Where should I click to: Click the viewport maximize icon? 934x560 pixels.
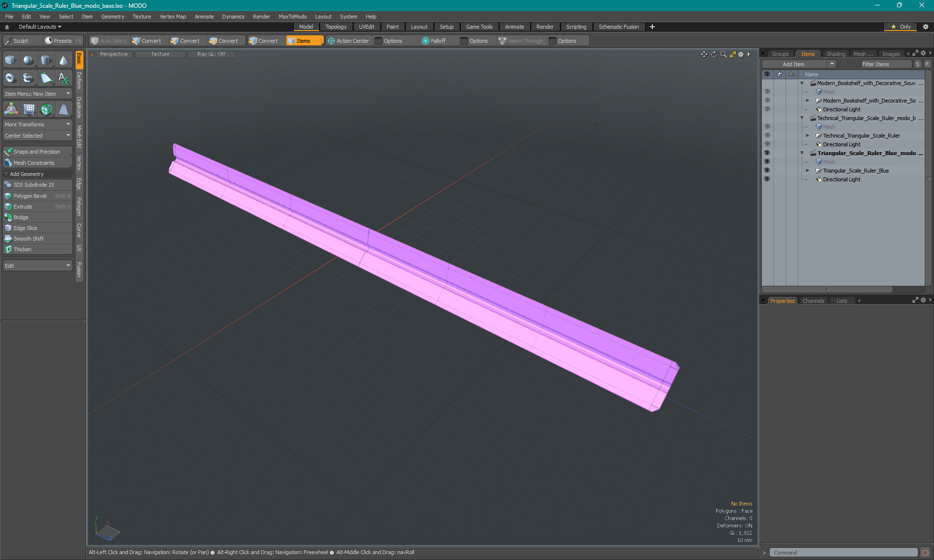[733, 54]
